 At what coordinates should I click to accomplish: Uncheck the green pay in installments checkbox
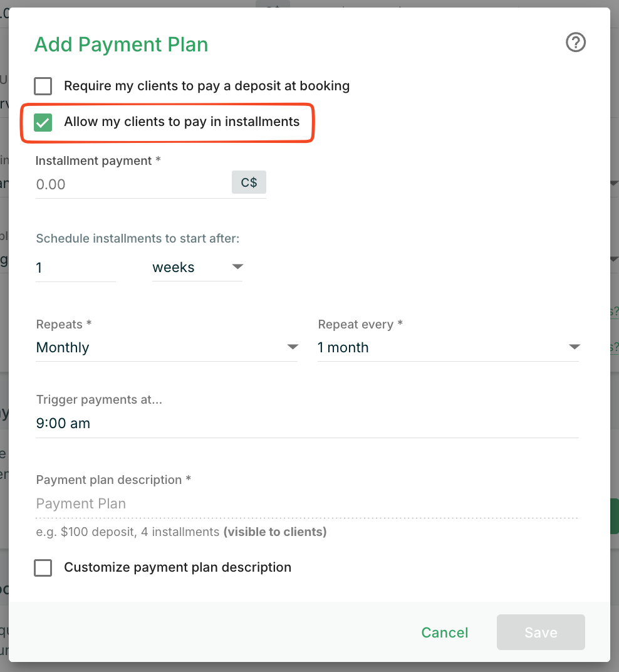[43, 122]
